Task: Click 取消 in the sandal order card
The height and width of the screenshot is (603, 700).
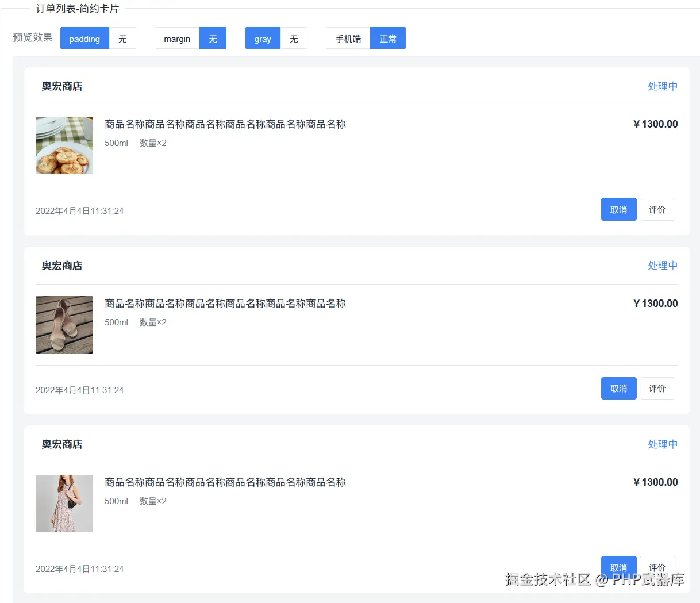Action: pos(619,389)
